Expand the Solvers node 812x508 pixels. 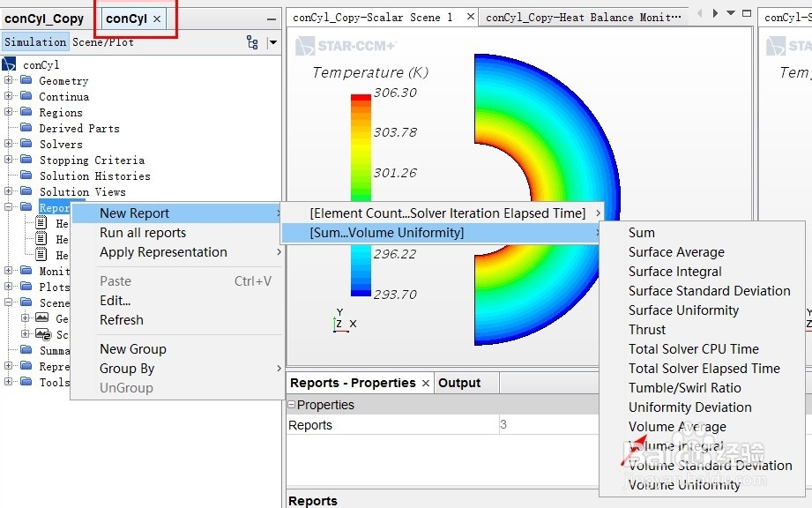click(x=8, y=144)
